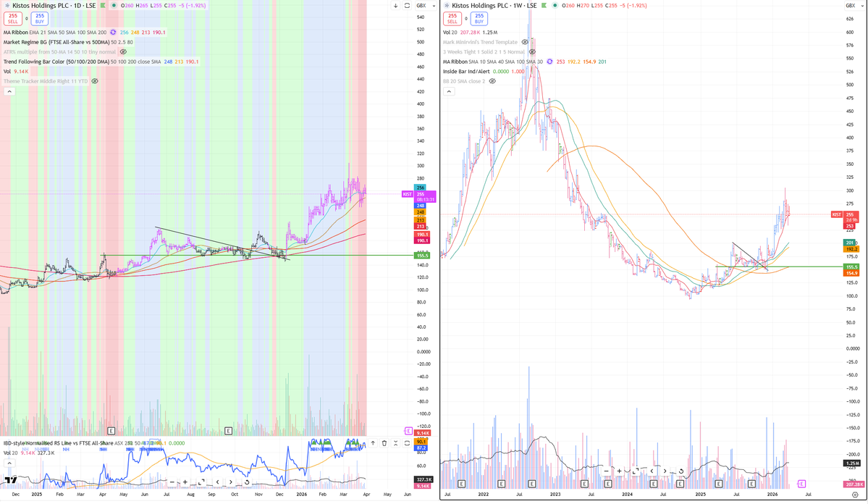Screen dimensions: 868x504
Task: Collapse the RS Line pane with the double-chevron icon
Action: point(395,443)
